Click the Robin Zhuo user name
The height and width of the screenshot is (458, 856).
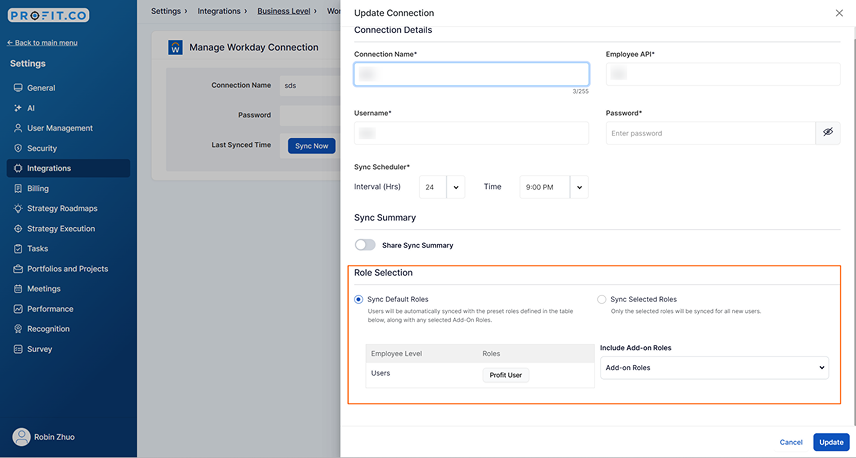point(54,437)
